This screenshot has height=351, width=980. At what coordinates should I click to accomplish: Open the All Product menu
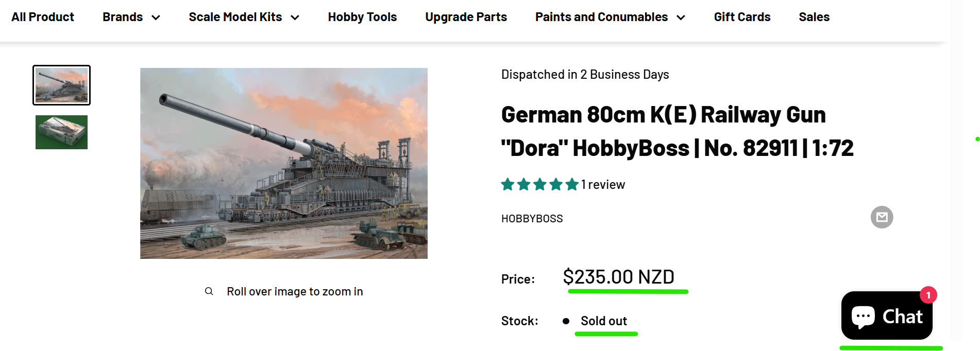43,17
